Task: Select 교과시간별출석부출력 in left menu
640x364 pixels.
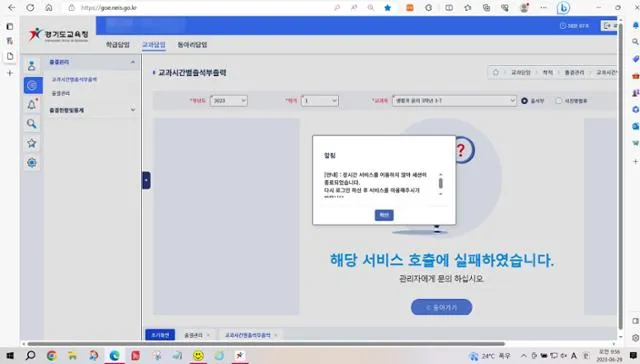Action: 74,79
